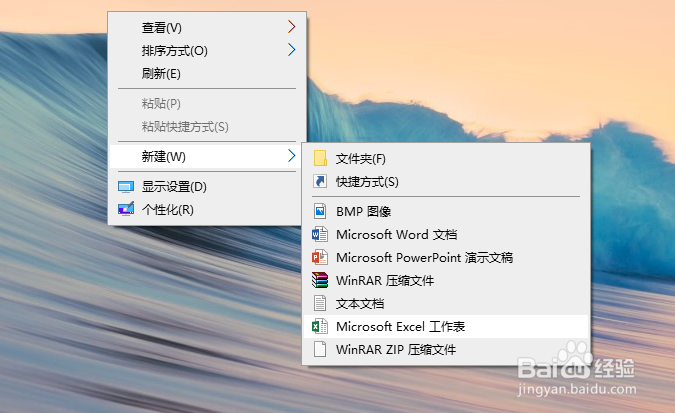This screenshot has width=675, height=413.
Task: Click the PowerPoint presentation icon
Action: coord(320,257)
